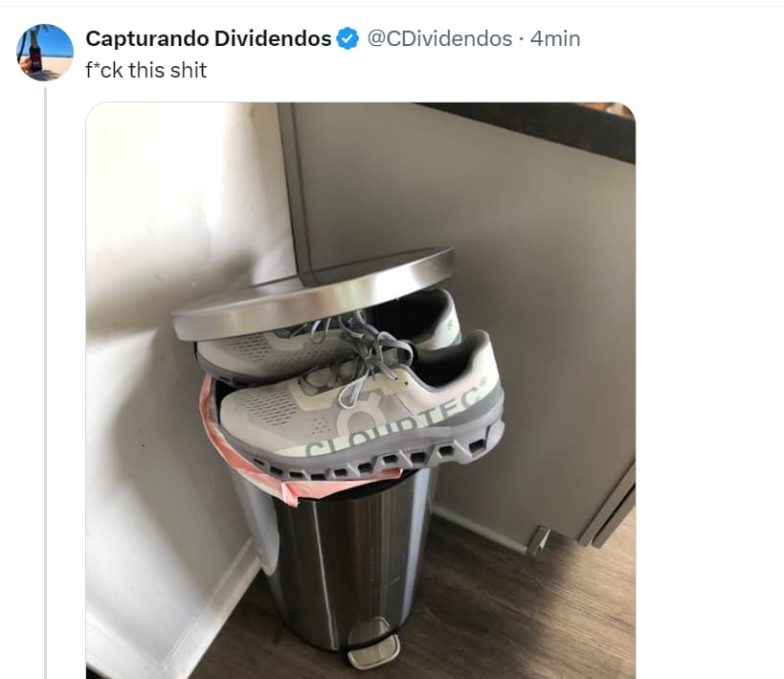Image resolution: width=784 pixels, height=679 pixels.
Task: Open the Capturando Dividendos profile avatar
Action: coord(45,52)
